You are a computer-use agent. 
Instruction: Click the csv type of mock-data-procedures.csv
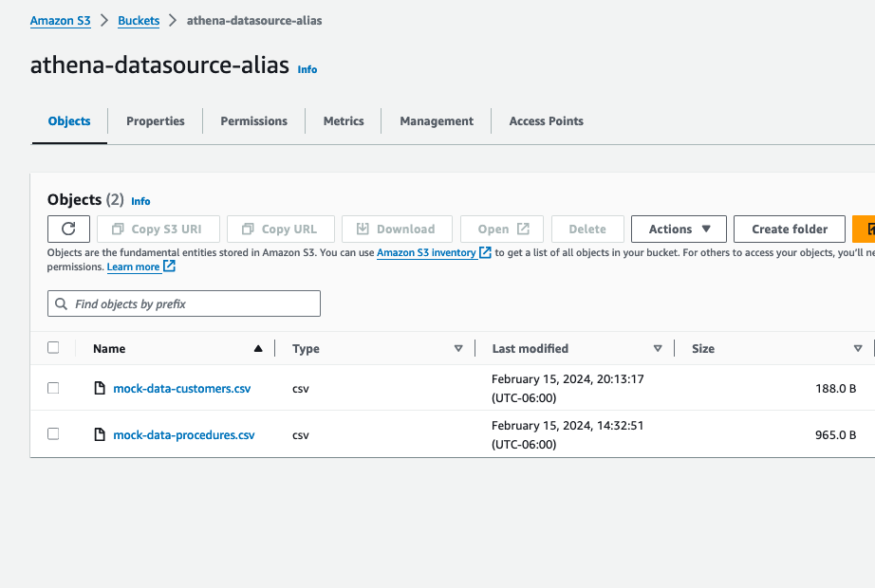click(301, 435)
